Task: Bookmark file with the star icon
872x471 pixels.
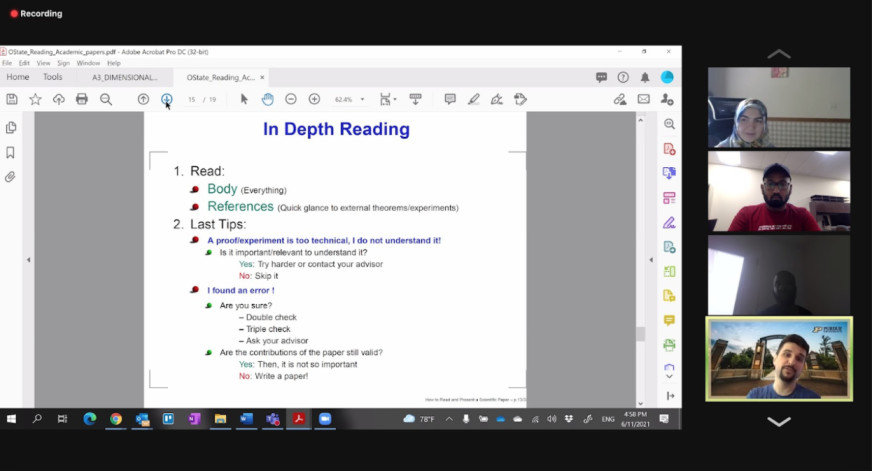Action: pos(35,99)
